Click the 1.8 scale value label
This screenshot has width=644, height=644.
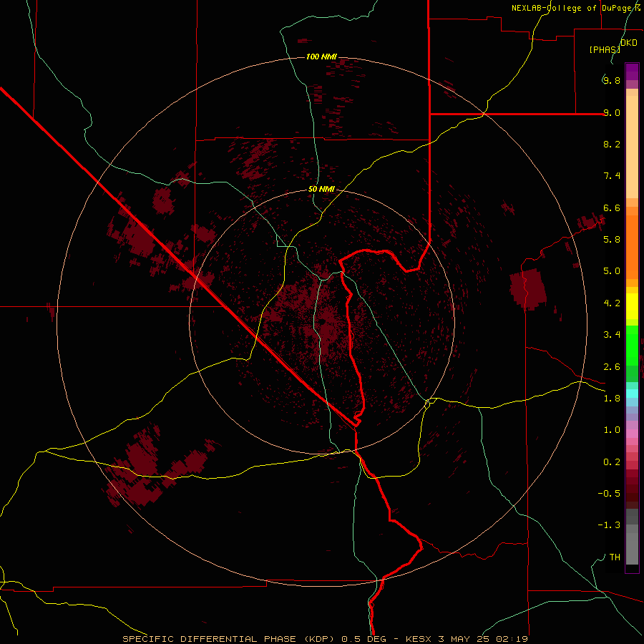[x=612, y=399]
